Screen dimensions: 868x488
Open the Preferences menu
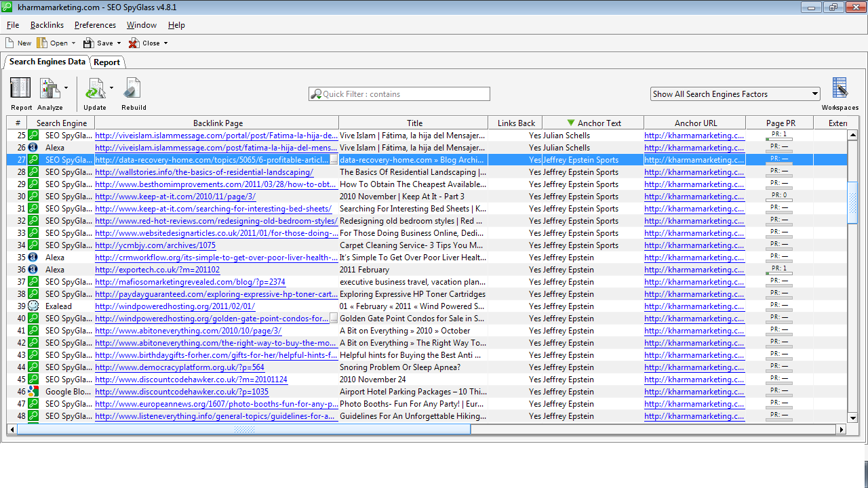pyautogui.click(x=95, y=25)
